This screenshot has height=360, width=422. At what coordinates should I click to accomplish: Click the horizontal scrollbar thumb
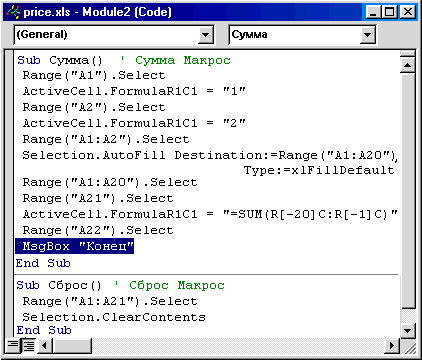pos(72,345)
